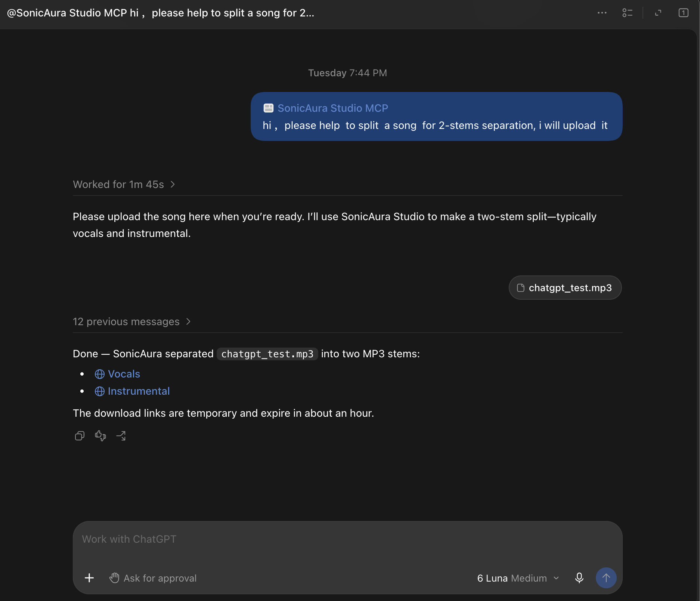Click the expand window arrows icon
This screenshot has height=601, width=700.
pos(658,13)
